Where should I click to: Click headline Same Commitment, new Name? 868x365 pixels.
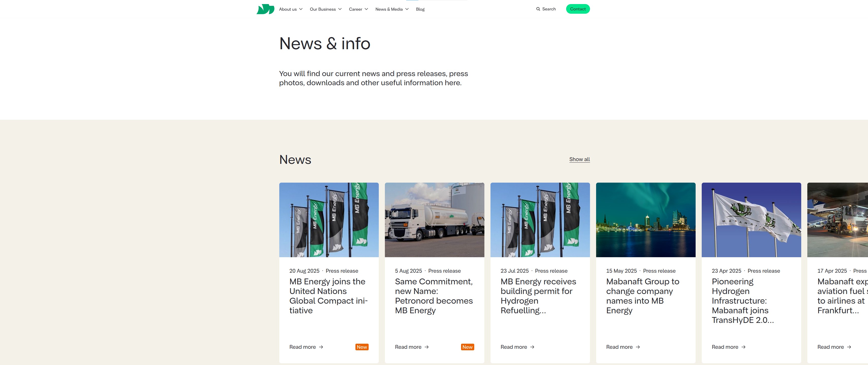[434, 296]
